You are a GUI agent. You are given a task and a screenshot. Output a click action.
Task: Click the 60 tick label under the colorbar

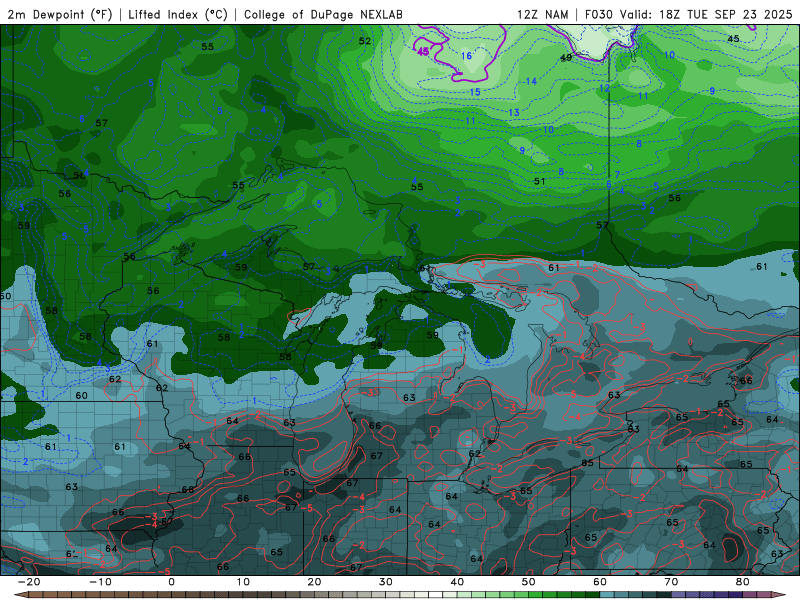pyautogui.click(x=600, y=582)
